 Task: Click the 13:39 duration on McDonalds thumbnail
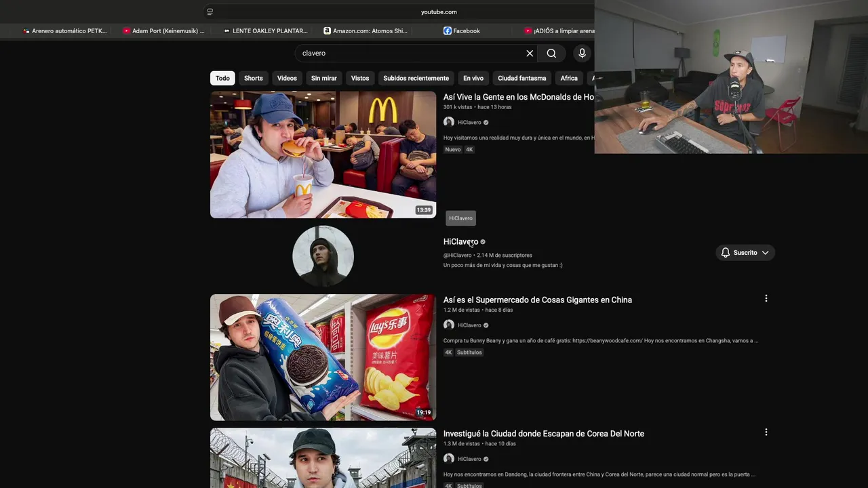click(424, 210)
